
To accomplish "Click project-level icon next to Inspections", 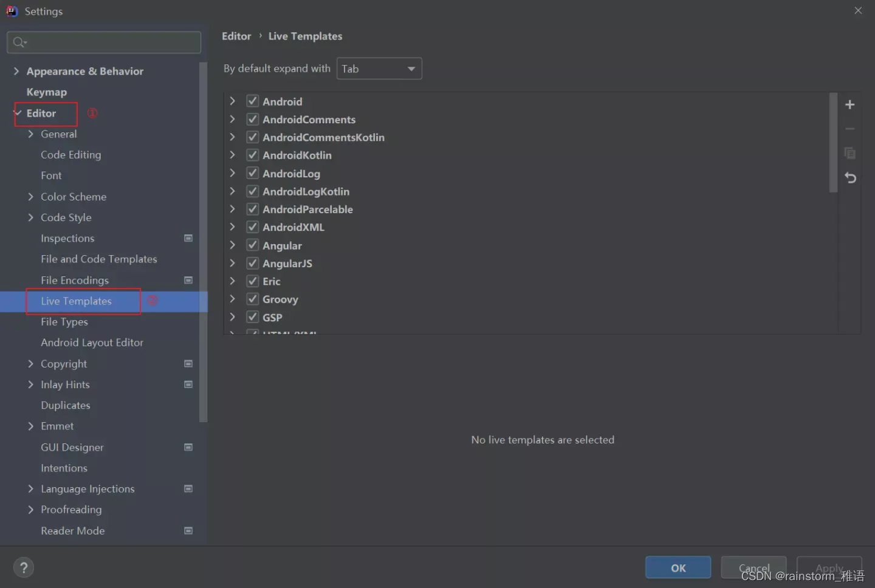I will (188, 238).
